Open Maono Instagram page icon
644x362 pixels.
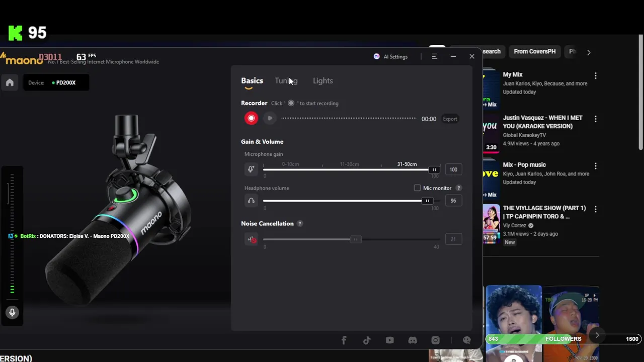click(435, 340)
